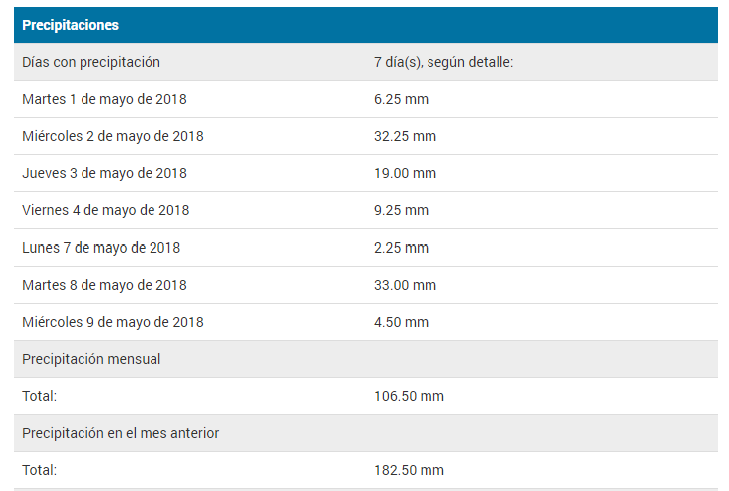This screenshot has width=729, height=491.
Task: Click the 182.50 mm previous month total
Action: tap(408, 470)
